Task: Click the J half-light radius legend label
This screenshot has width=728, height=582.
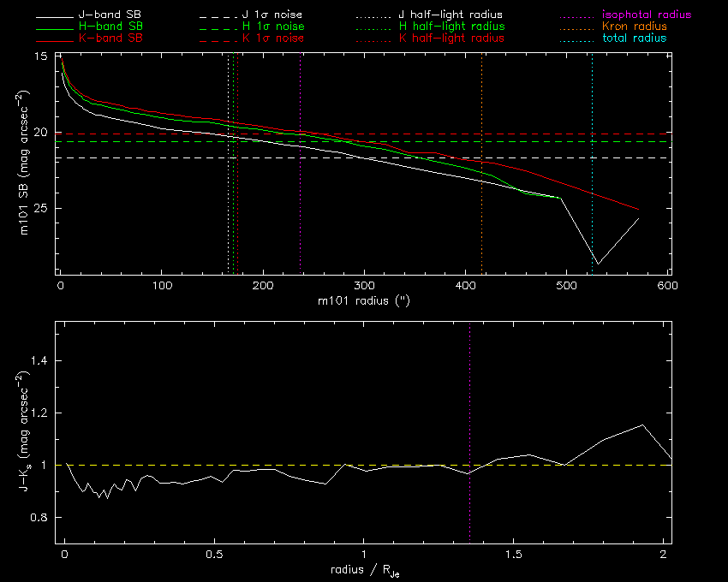Action: coord(451,15)
